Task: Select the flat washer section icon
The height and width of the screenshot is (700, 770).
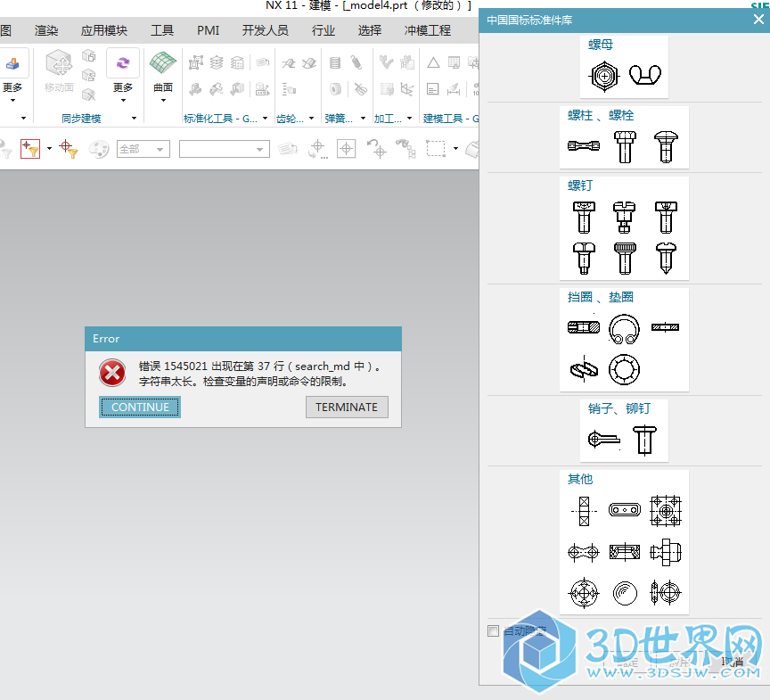Action: [666, 327]
